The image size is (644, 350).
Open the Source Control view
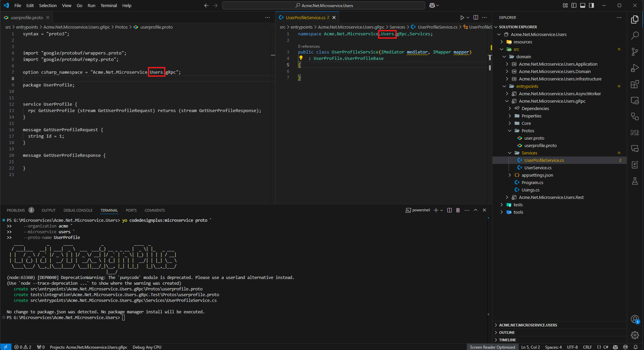pos(635,52)
